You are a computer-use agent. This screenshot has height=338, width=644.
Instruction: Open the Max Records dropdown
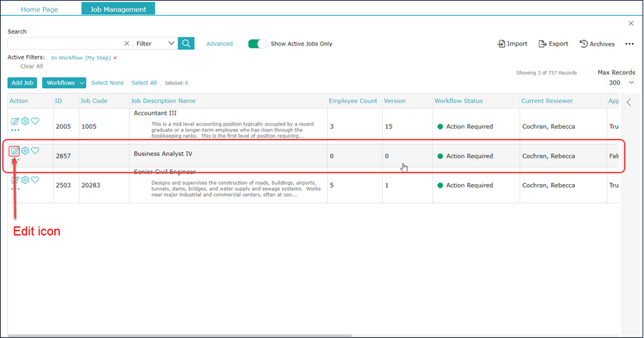point(621,83)
